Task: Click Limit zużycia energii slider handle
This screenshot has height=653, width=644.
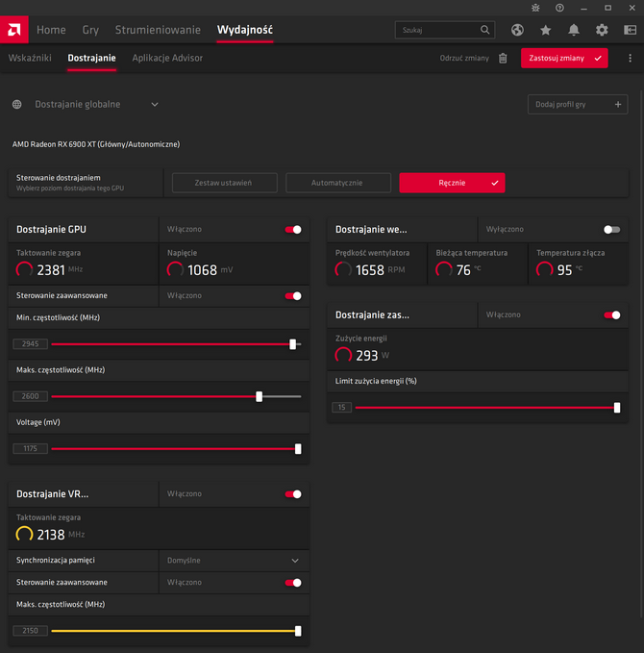Action: (x=617, y=408)
